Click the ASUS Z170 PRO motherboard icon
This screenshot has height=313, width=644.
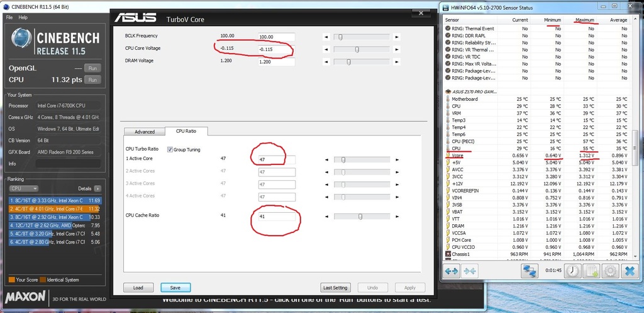pos(448,91)
